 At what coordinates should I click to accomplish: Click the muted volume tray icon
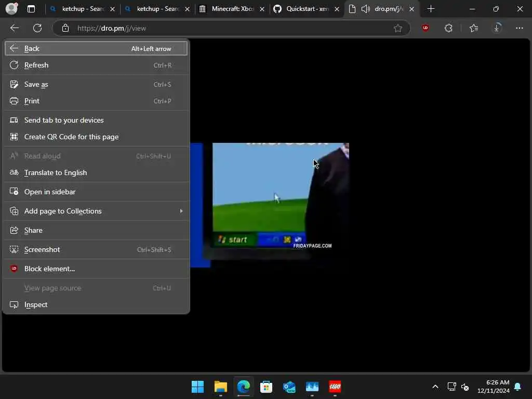coord(465,387)
